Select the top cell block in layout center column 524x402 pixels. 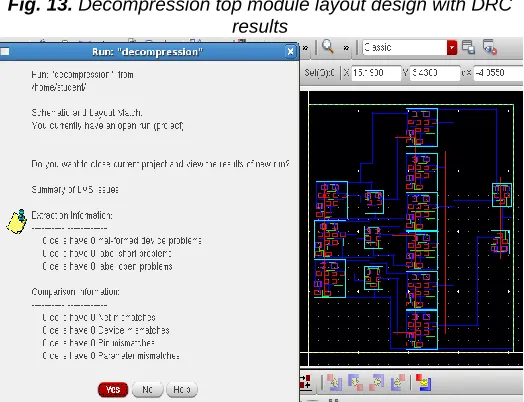tap(422, 127)
